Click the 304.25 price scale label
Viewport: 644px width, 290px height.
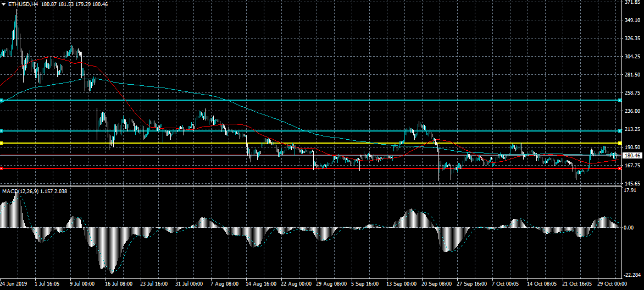[632, 57]
